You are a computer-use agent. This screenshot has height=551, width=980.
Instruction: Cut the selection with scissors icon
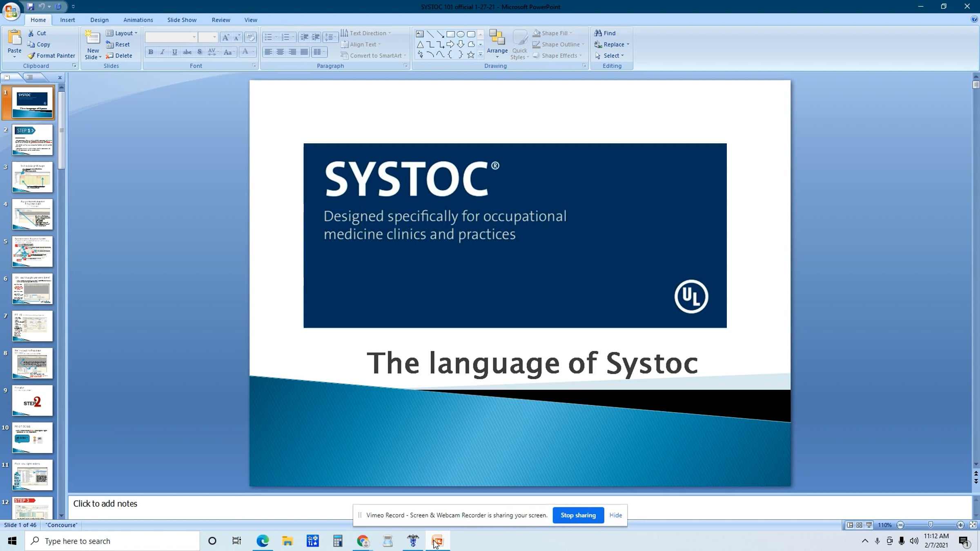[37, 33]
